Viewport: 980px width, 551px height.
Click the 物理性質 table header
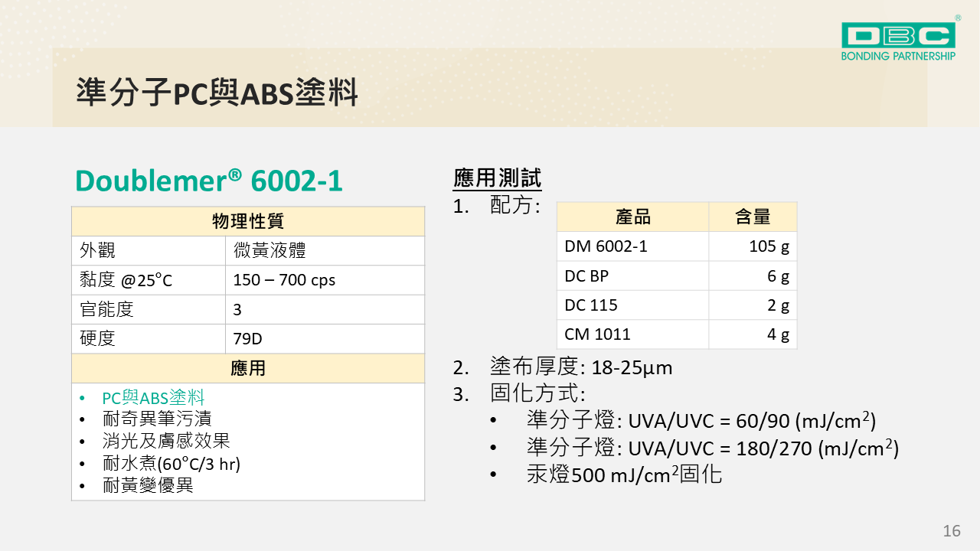[248, 222]
